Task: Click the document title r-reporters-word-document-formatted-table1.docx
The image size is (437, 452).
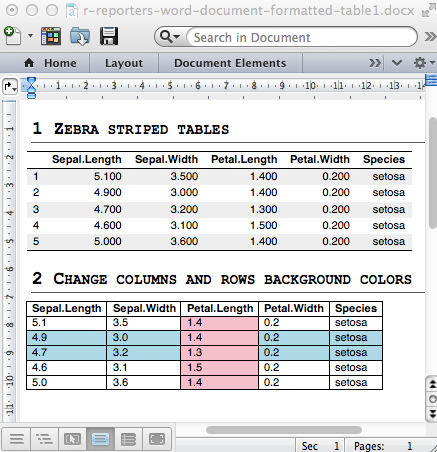Action: coord(249,11)
